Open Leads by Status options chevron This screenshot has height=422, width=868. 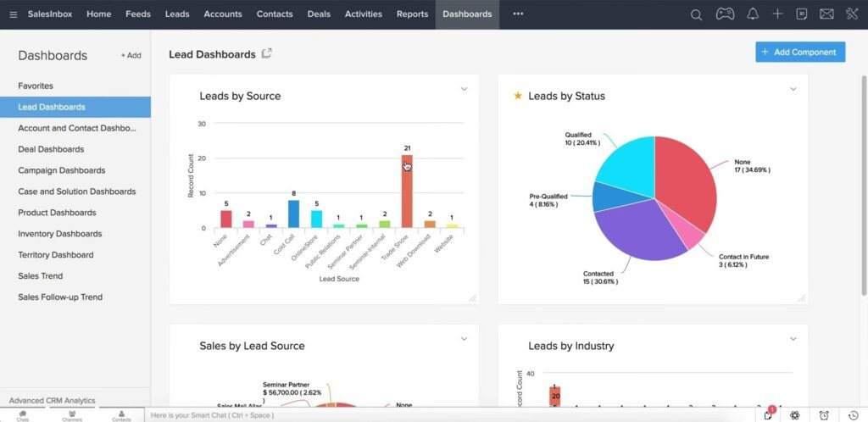click(x=793, y=89)
